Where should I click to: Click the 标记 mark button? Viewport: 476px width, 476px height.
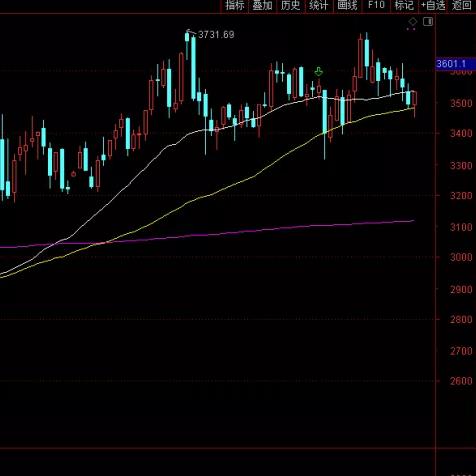point(404,6)
